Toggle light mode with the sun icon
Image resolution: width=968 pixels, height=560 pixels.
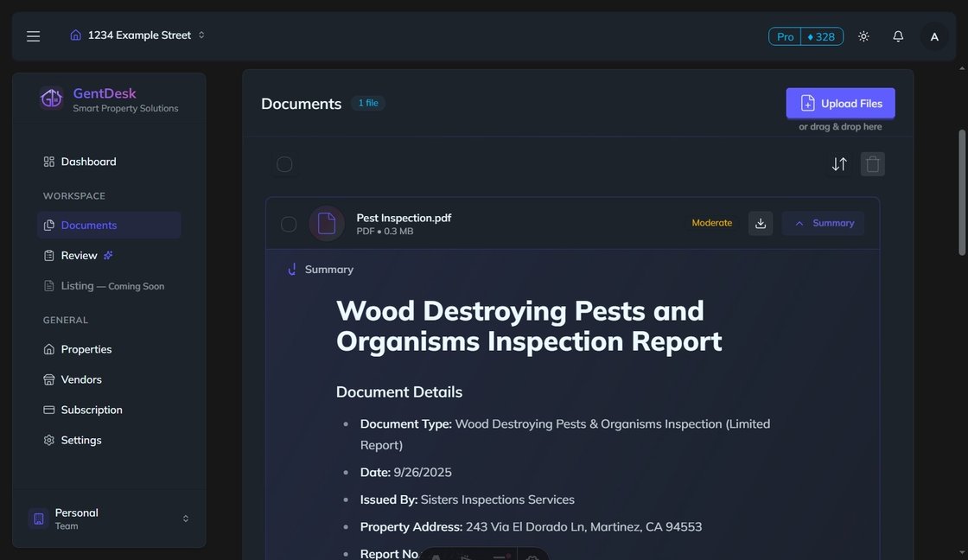tap(863, 35)
